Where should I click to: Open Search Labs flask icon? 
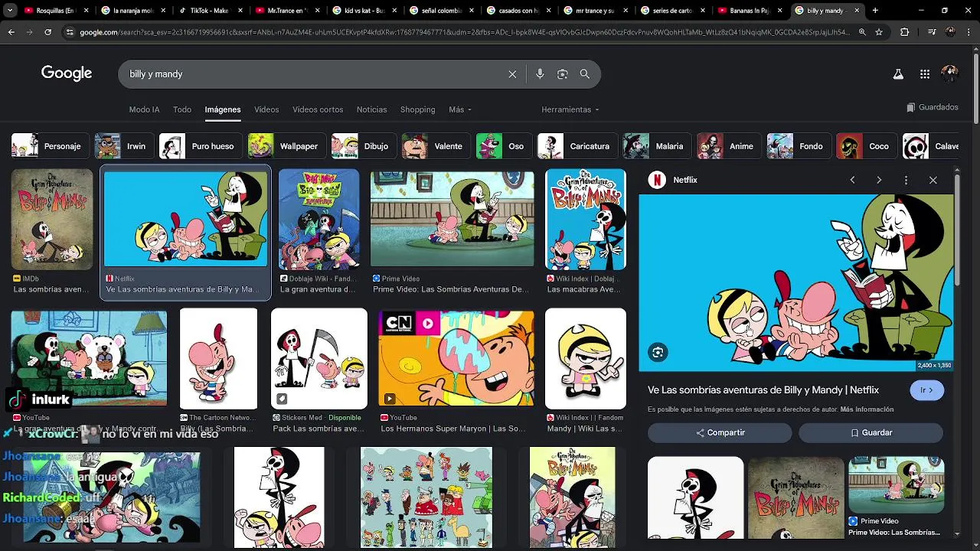(898, 74)
